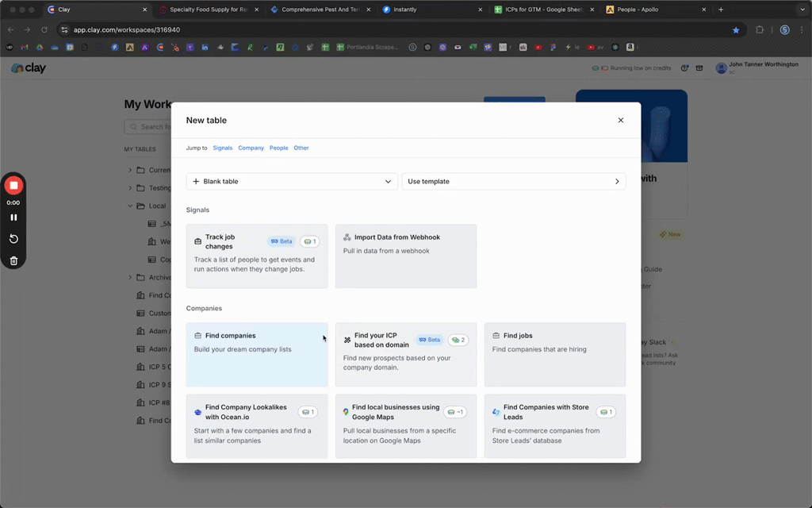The image size is (812, 508).
Task: Open the Chrome three-dot menu
Action: [x=802, y=30]
